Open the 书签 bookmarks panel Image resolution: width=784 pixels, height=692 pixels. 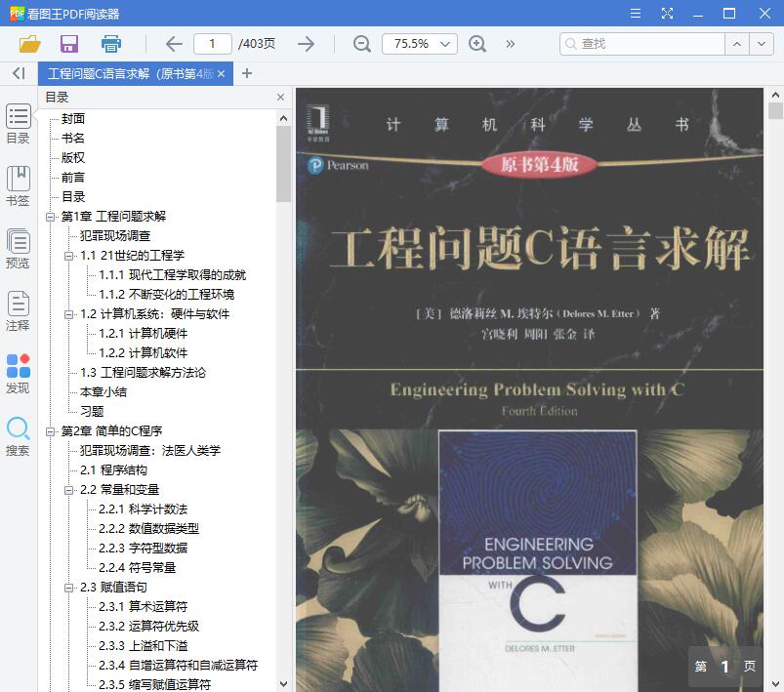pos(18,186)
